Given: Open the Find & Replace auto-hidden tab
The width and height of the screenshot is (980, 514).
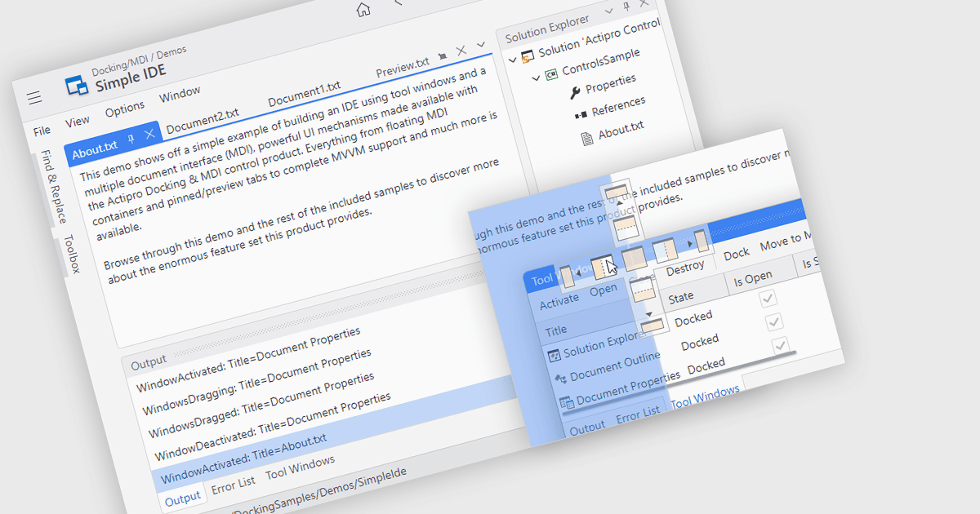Looking at the screenshot, I should pos(54,187).
